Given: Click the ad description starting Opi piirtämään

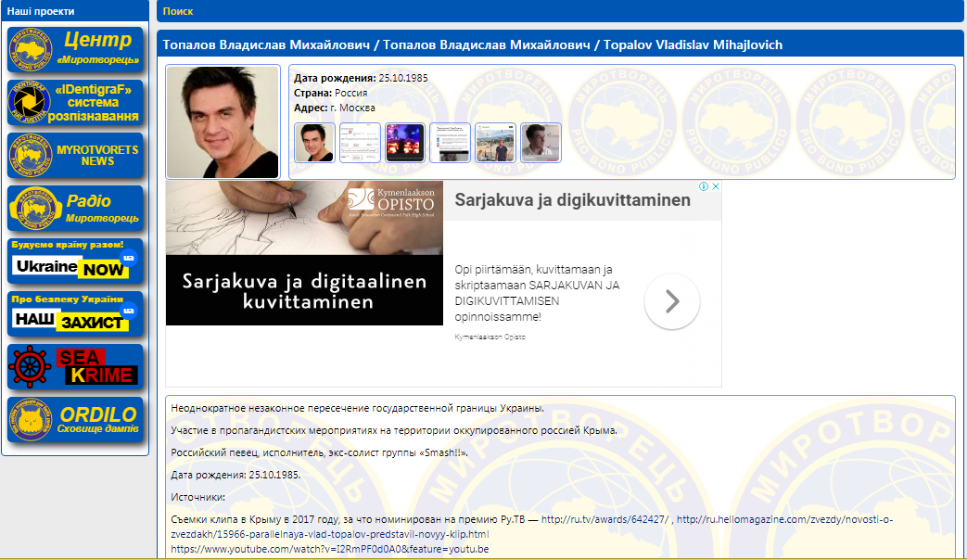Looking at the screenshot, I should tap(537, 293).
